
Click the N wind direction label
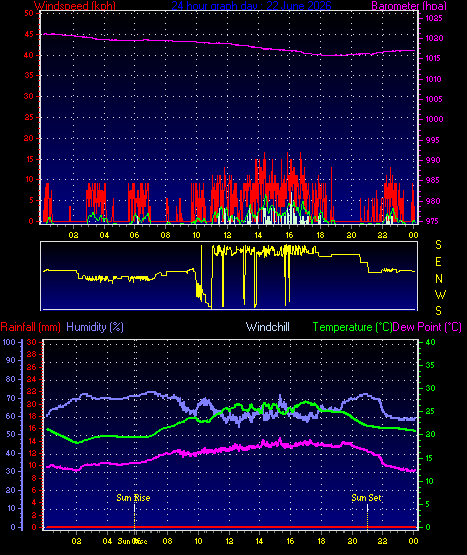click(439, 279)
